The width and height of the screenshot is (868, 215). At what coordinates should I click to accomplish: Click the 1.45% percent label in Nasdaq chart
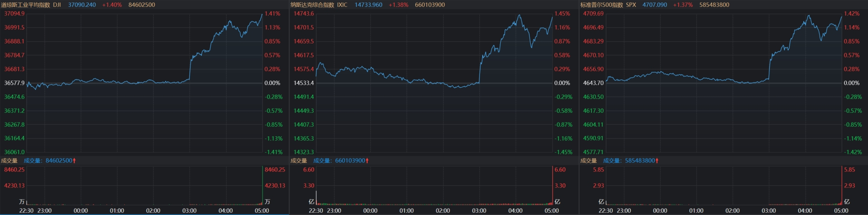562,14
